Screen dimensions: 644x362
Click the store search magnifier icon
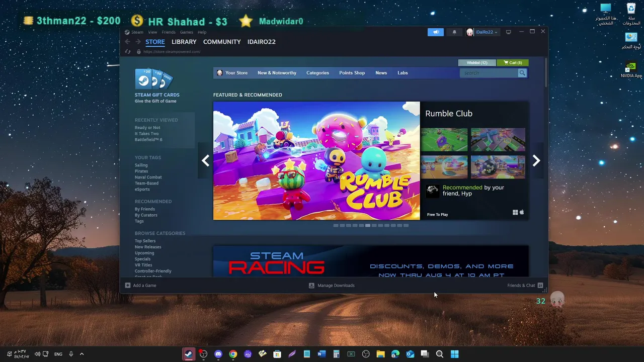(x=522, y=73)
